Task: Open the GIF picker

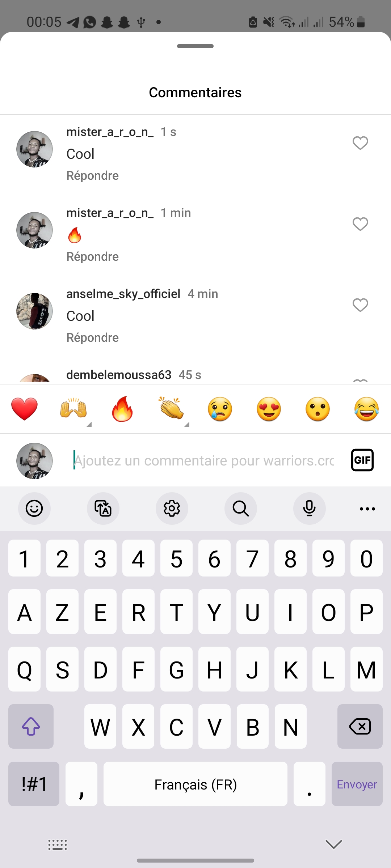Action: point(362,460)
